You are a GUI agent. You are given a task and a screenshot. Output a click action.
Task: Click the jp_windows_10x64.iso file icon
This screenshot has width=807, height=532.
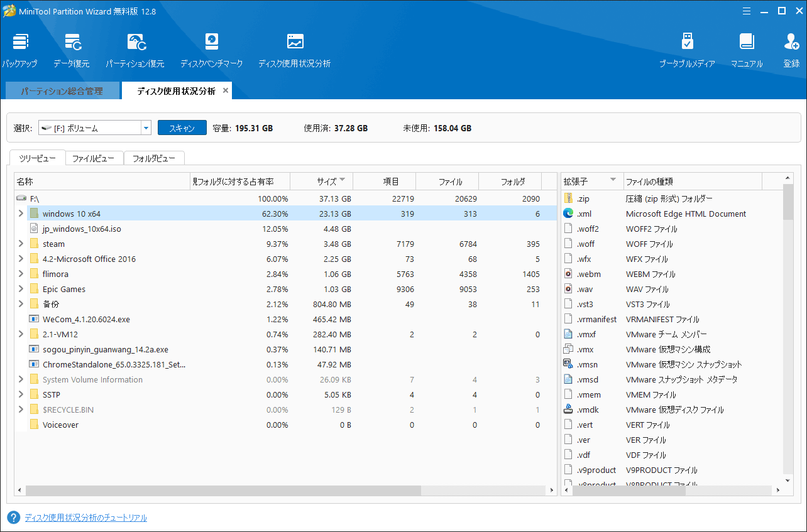[34, 229]
